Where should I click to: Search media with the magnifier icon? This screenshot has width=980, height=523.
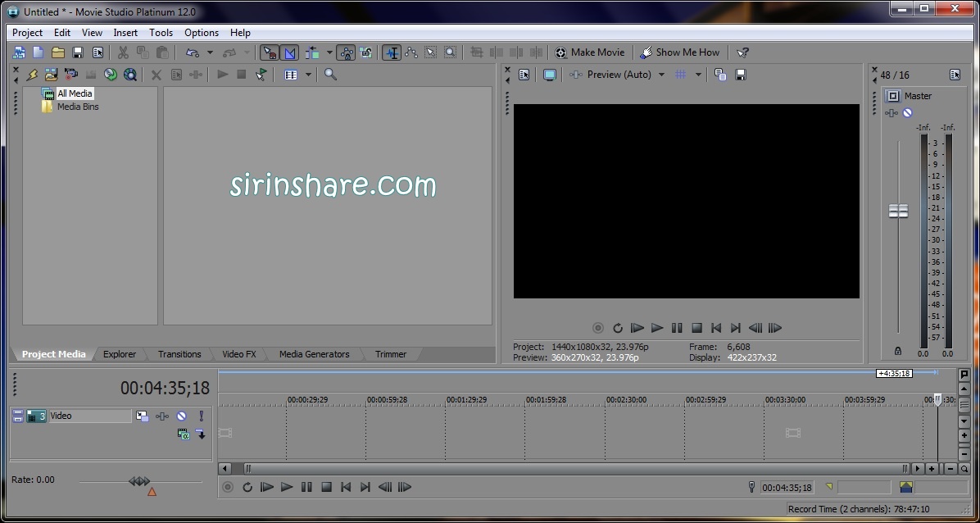330,75
